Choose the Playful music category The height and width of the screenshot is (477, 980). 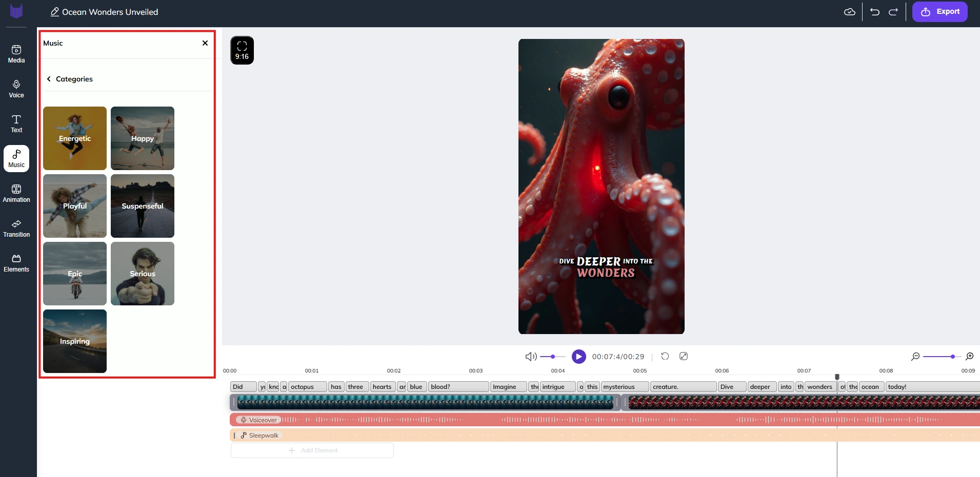click(75, 206)
